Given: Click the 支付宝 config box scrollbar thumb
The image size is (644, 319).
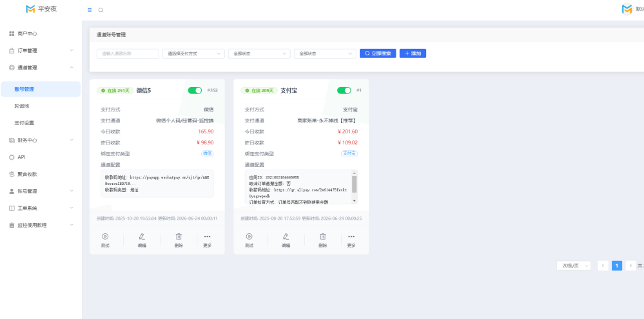Looking at the screenshot, I should coord(355,184).
